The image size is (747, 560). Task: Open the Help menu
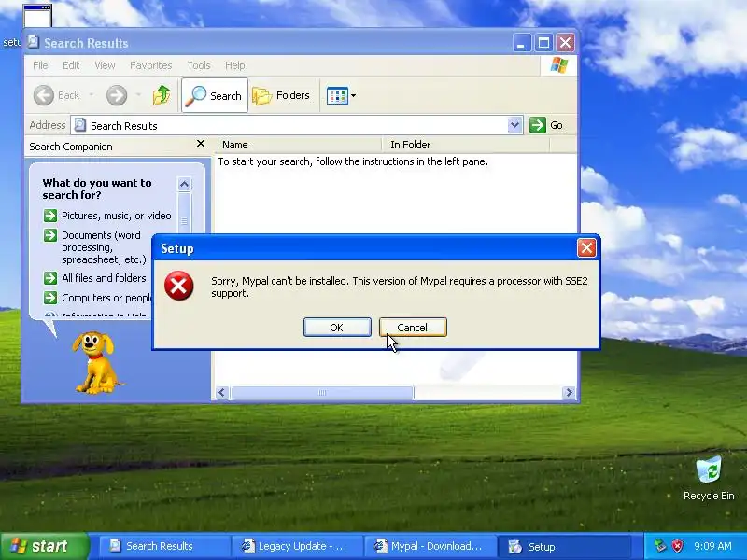[235, 65]
